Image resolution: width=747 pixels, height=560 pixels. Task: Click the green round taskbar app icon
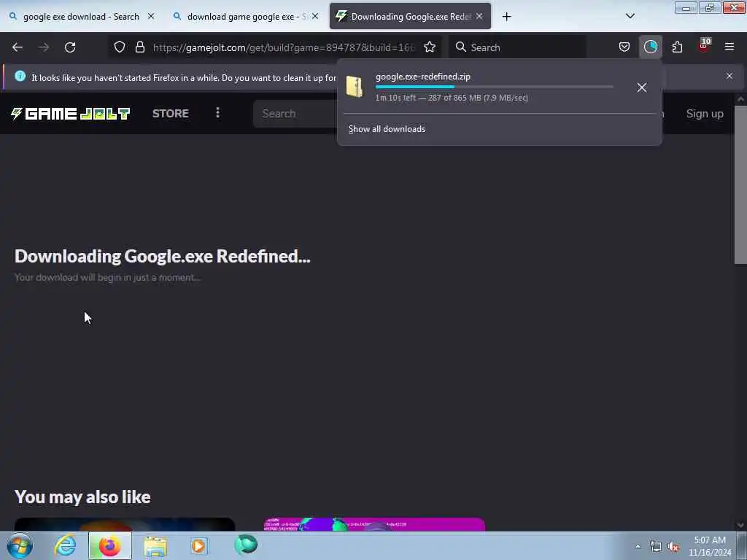[x=246, y=545]
